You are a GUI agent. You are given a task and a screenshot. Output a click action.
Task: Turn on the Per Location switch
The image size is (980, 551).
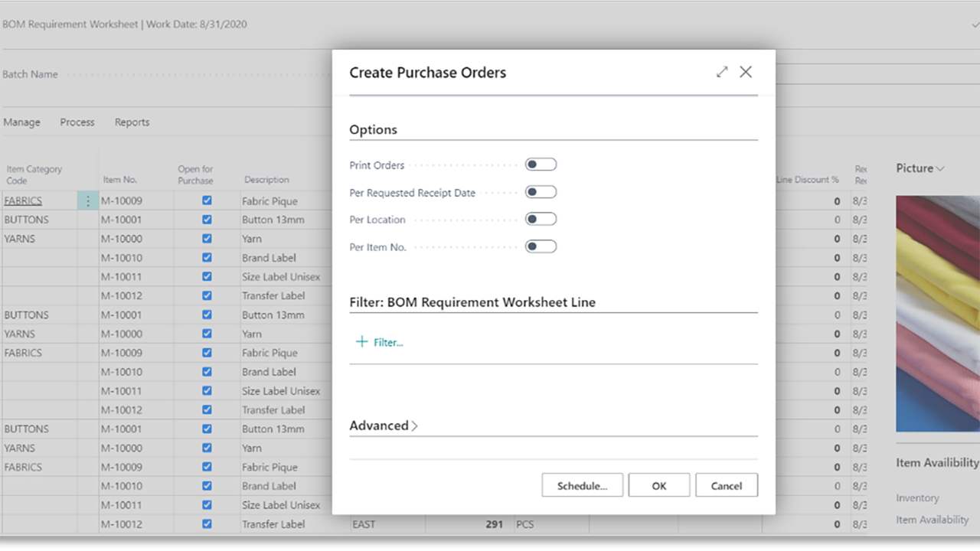pos(541,220)
